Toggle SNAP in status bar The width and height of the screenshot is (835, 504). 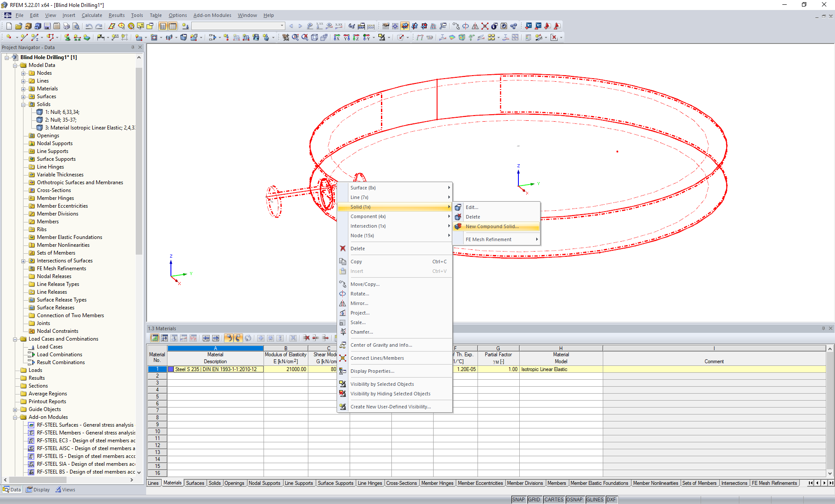pyautogui.click(x=518, y=500)
